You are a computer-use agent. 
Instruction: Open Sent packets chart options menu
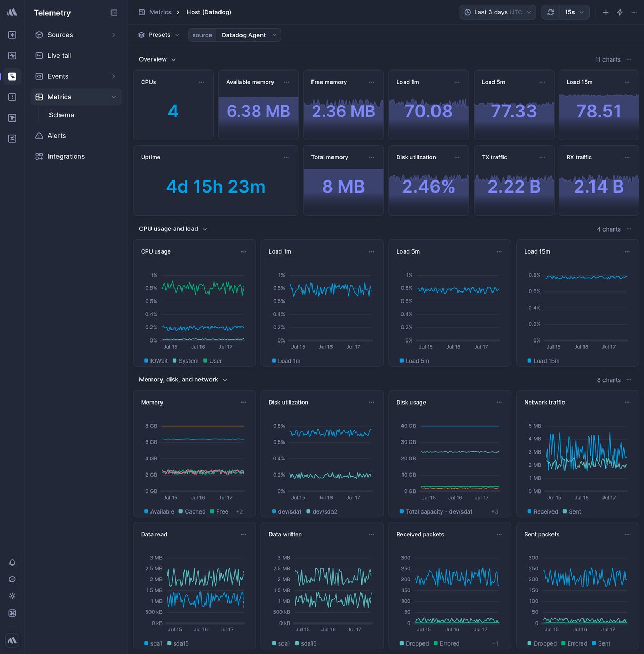tap(627, 535)
